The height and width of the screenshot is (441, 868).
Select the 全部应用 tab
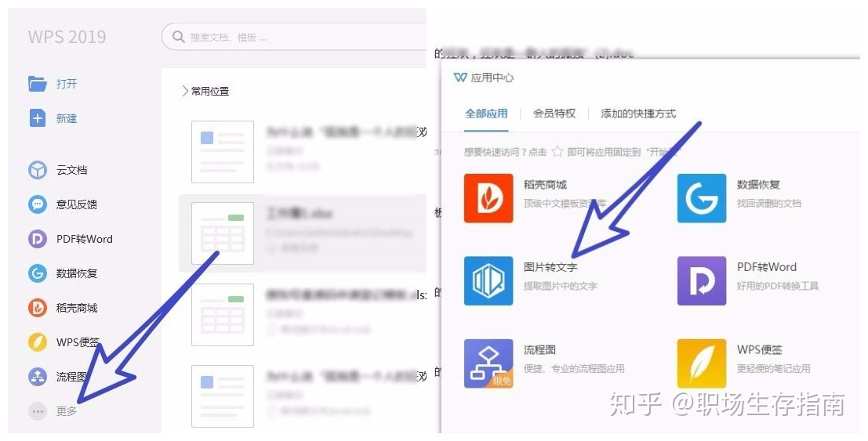point(486,114)
